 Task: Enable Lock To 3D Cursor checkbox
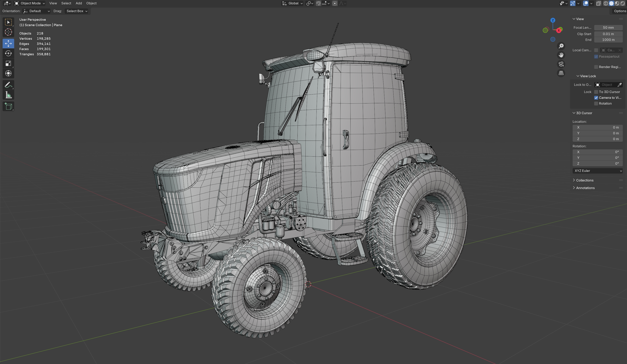click(x=596, y=92)
